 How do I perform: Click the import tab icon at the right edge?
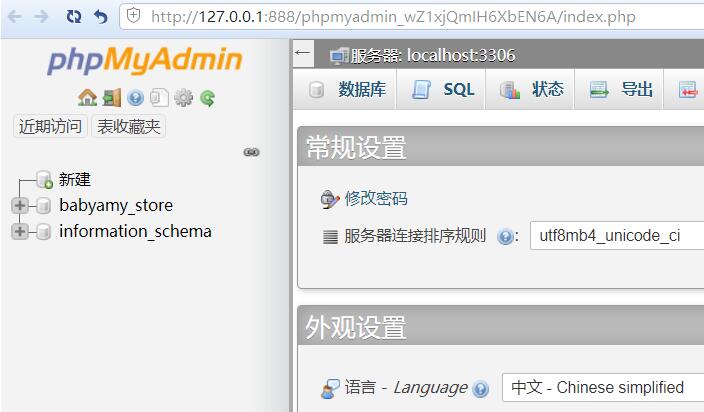point(688,90)
